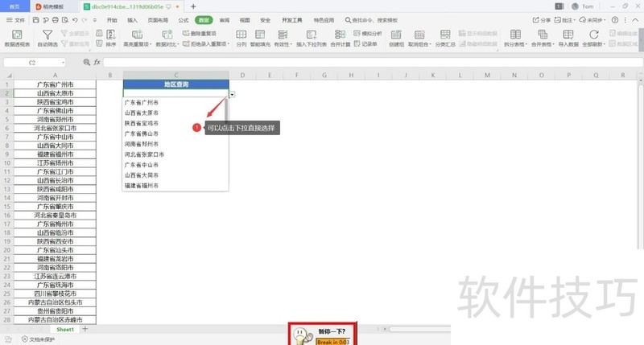Image resolution: width=644 pixels, height=345 pixels.
Task: Click the 创建组 create group icon
Action: coord(395,38)
